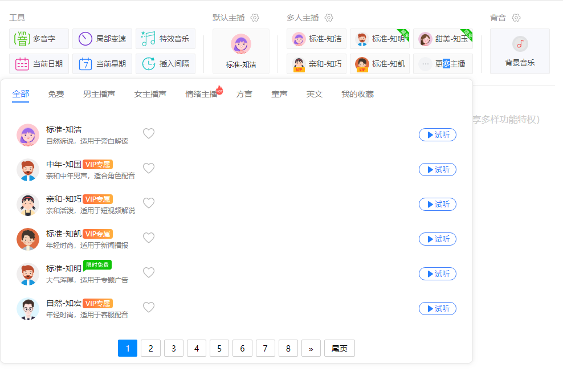Go to page 4

[x=197, y=348]
